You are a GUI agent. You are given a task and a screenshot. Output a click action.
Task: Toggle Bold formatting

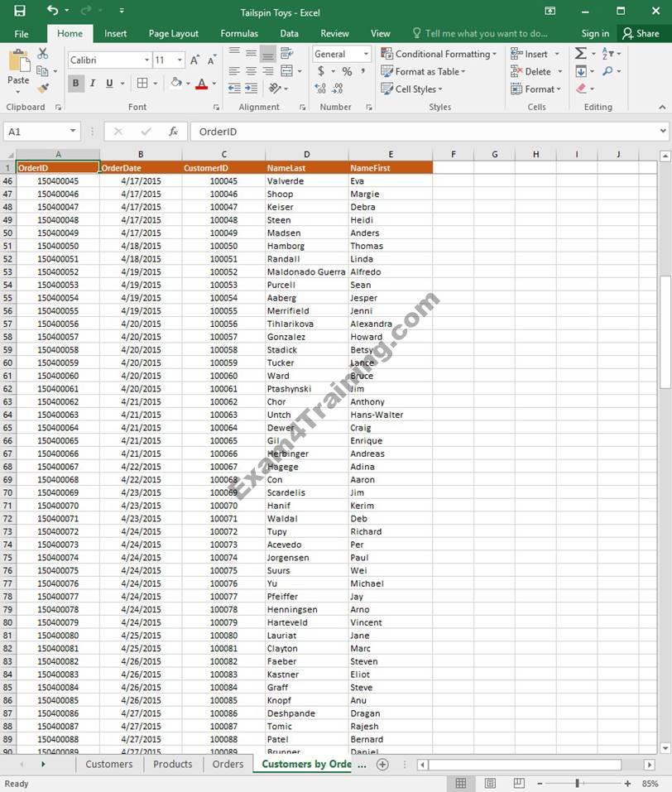point(75,83)
